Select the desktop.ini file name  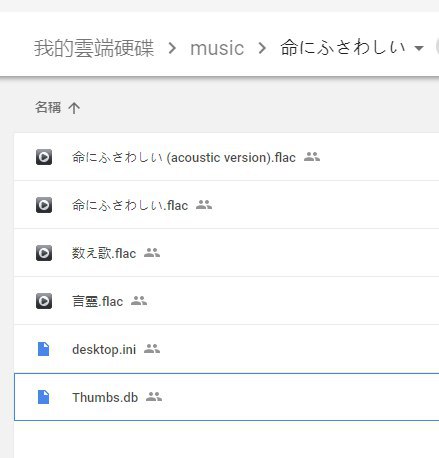pyautogui.click(x=104, y=349)
